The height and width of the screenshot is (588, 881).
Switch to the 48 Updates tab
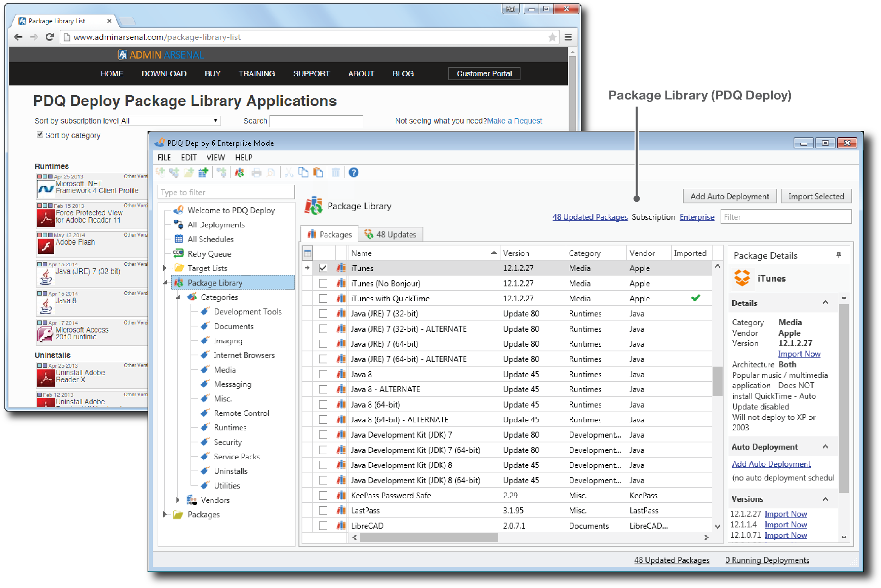(x=391, y=235)
